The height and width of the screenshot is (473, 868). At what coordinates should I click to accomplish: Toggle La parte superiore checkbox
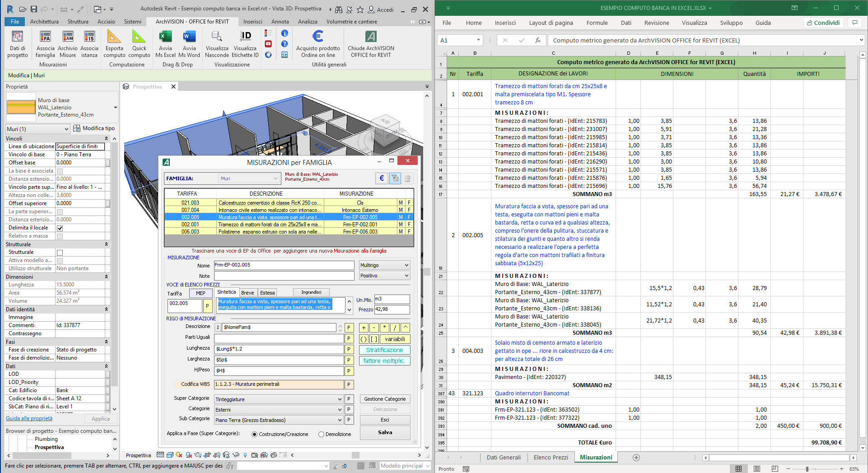(x=60, y=211)
